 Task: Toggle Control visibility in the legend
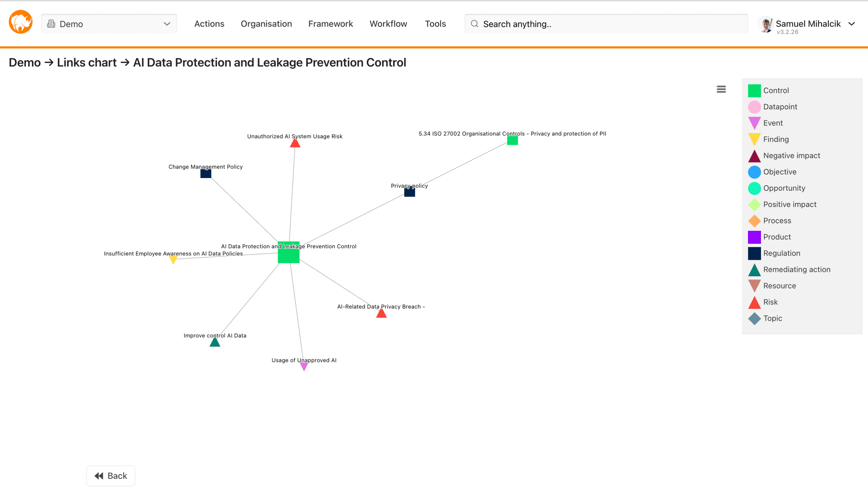pos(755,90)
